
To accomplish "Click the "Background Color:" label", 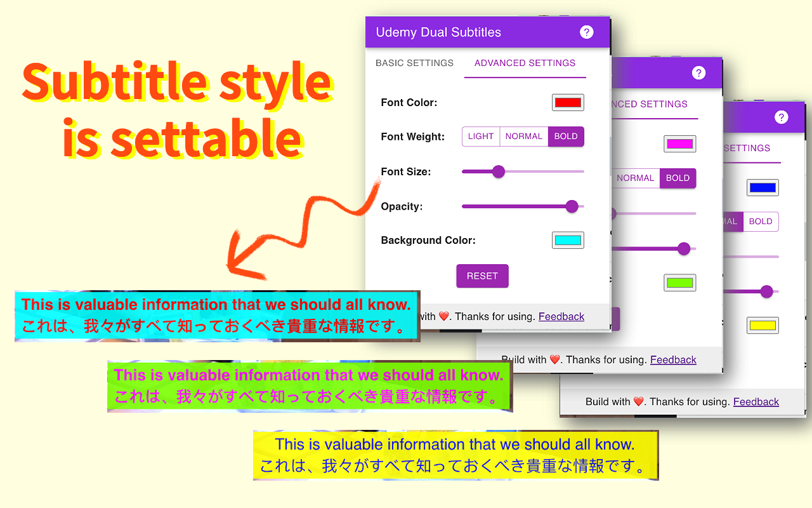I will (428, 240).
